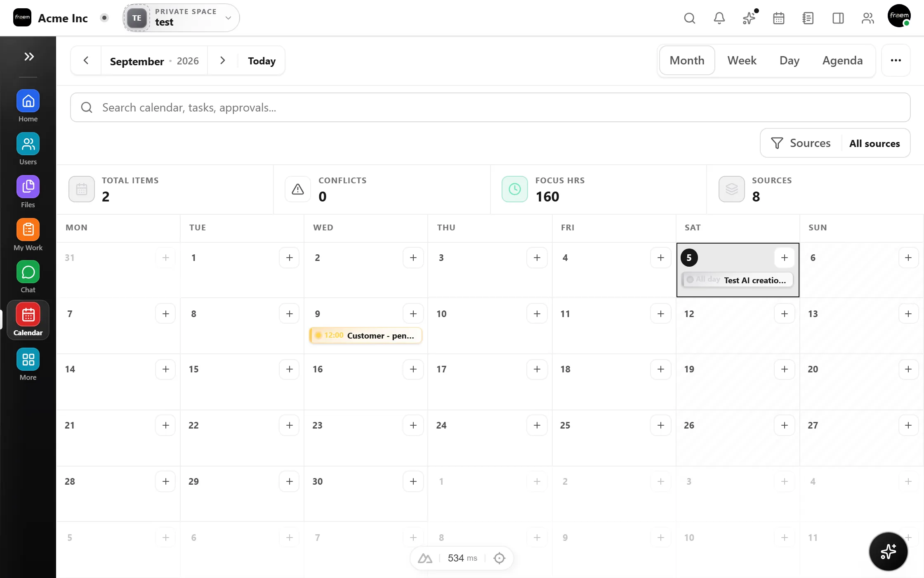Open the 'Test AI creatio...' all-day event
Image resolution: width=924 pixels, height=578 pixels.
pyautogui.click(x=737, y=280)
